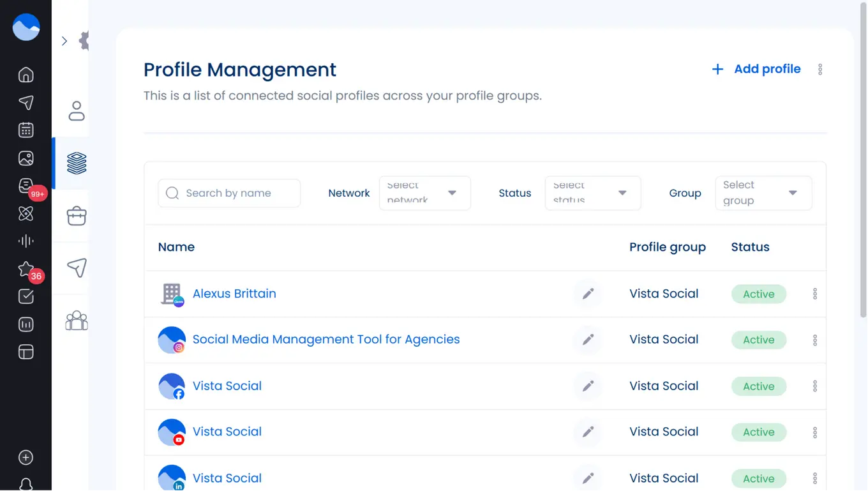Image resolution: width=868 pixels, height=491 pixels.
Task: Open the media library image icon
Action: coord(26,158)
